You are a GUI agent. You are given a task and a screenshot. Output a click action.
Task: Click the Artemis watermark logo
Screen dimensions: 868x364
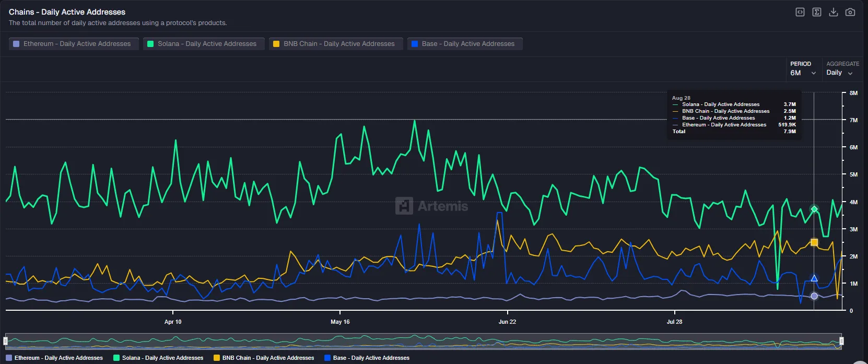pos(431,206)
